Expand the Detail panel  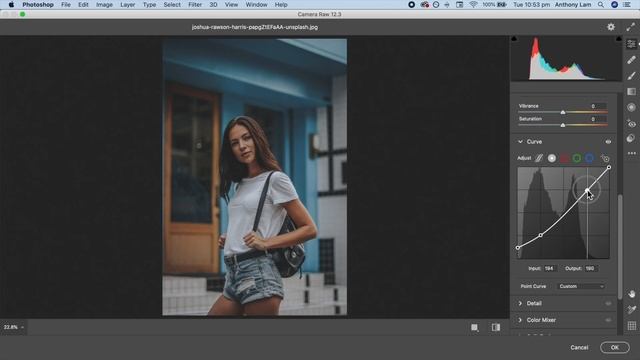[x=520, y=304]
